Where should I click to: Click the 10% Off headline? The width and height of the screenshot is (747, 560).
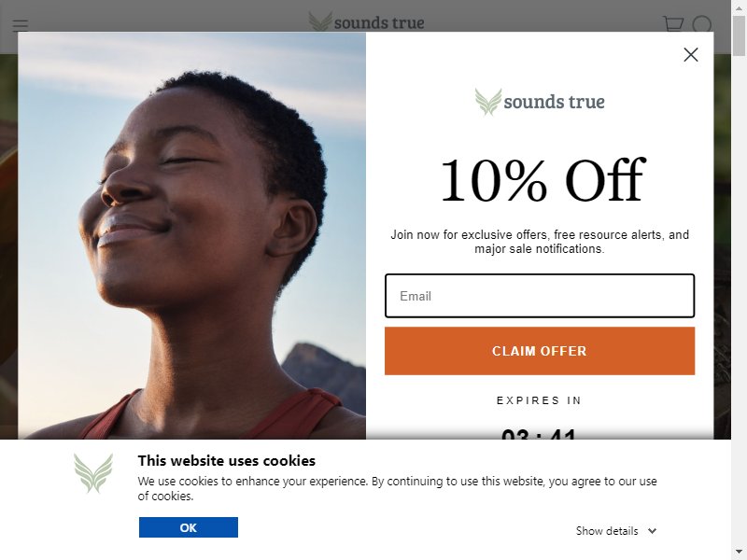(x=543, y=180)
